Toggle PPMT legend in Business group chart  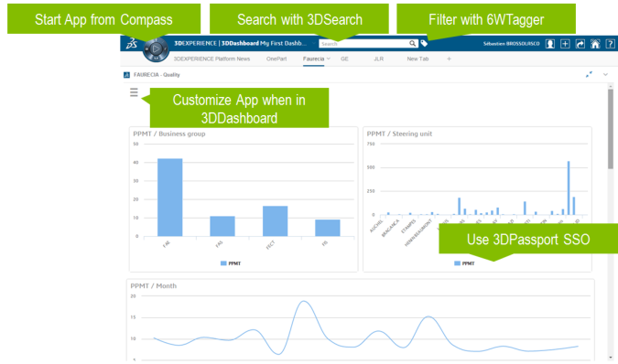click(x=231, y=263)
